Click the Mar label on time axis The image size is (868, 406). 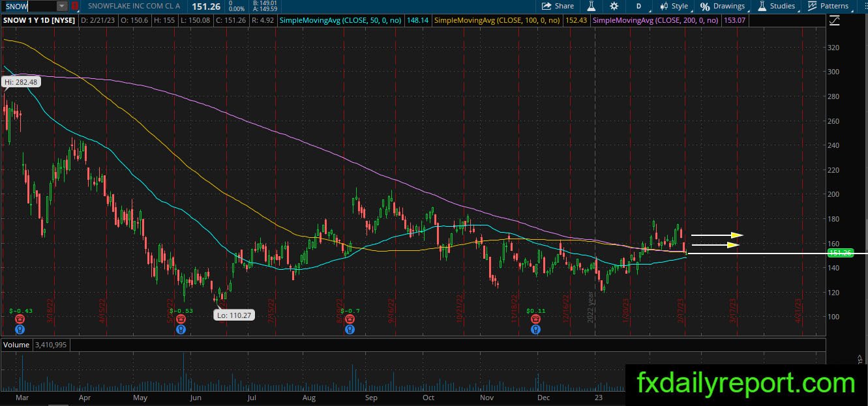pyautogui.click(x=22, y=396)
